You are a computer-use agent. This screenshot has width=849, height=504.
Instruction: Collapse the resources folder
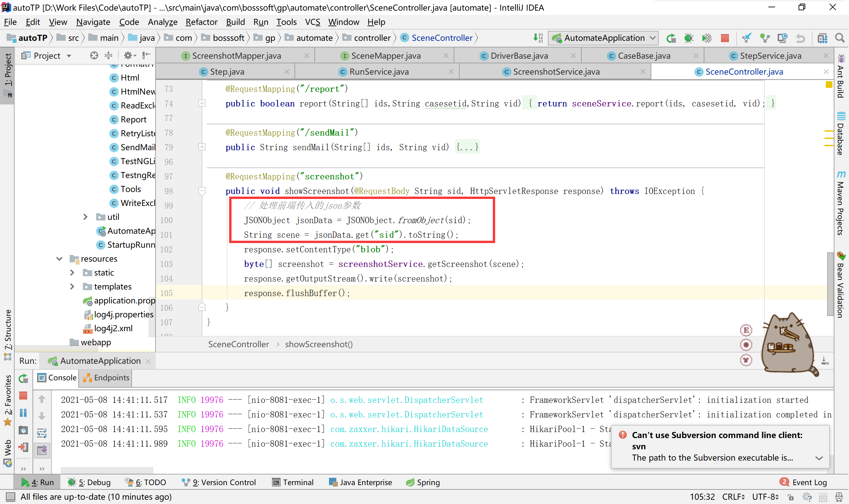pos(59,258)
